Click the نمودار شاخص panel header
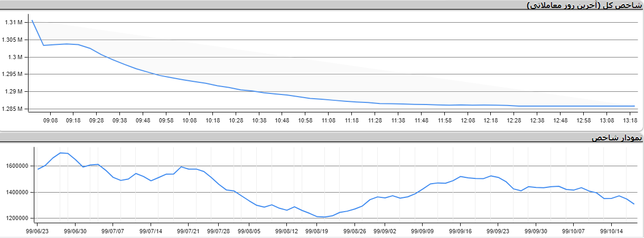This screenshot has width=644, height=238. [617, 138]
